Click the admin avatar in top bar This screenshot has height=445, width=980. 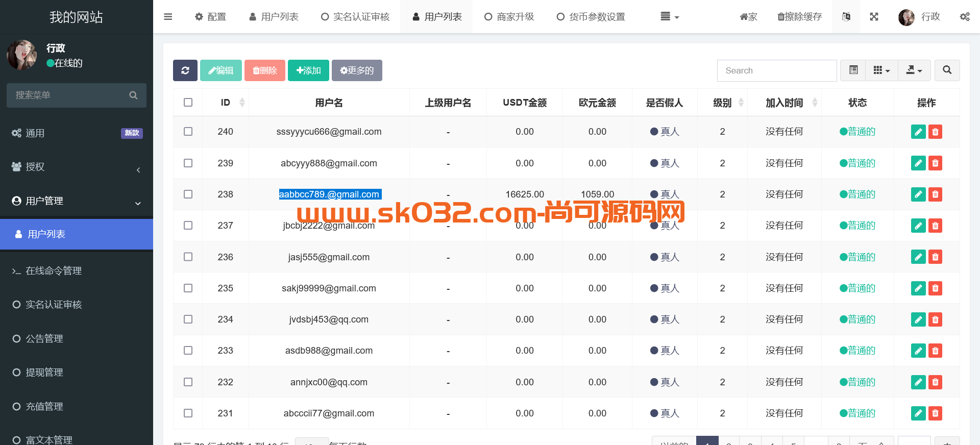tap(906, 17)
